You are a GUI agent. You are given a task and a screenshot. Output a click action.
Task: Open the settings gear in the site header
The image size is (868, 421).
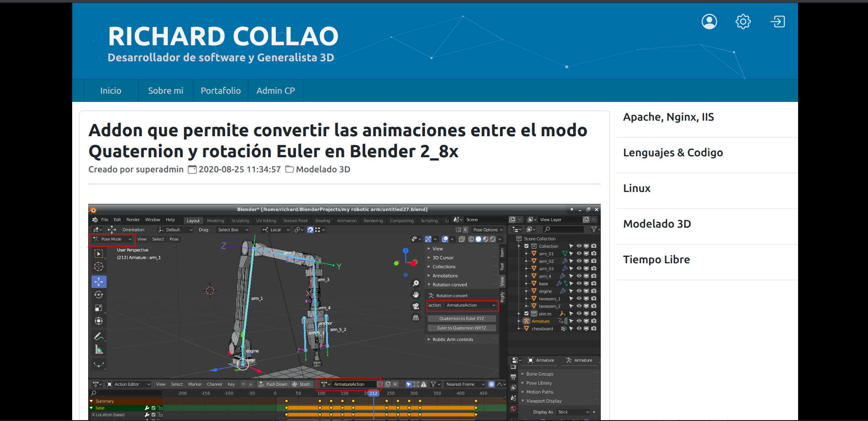click(743, 21)
